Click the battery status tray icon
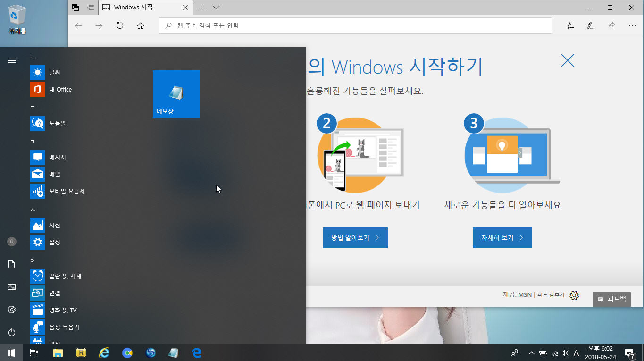This screenshot has width=644, height=361. 543,353
